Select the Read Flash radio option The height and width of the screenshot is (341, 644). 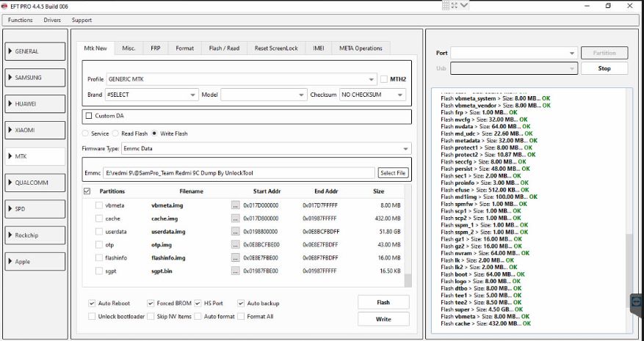[x=115, y=133]
